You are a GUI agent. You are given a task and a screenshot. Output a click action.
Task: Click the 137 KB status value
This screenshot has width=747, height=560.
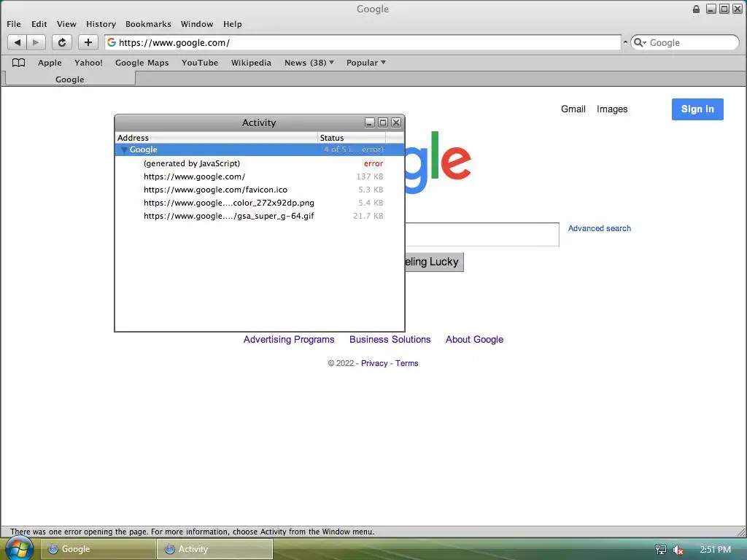370,176
